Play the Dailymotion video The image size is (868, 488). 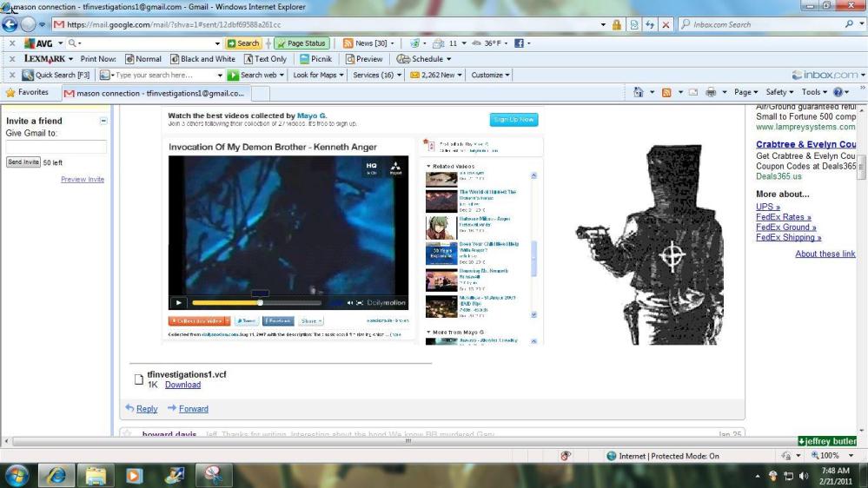point(178,303)
